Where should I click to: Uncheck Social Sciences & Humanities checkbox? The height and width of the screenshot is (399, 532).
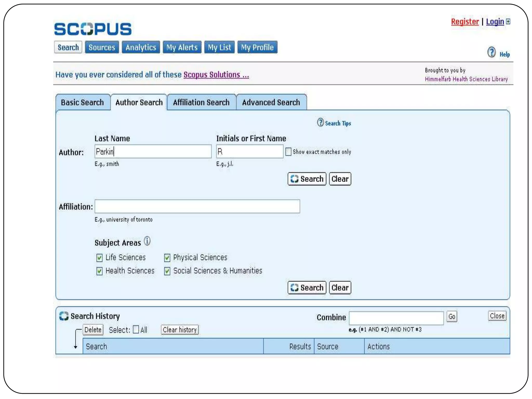click(x=167, y=271)
